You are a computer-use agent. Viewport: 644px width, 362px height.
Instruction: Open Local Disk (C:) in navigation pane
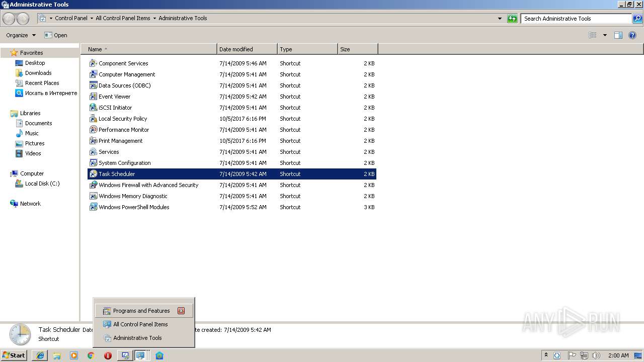point(42,184)
